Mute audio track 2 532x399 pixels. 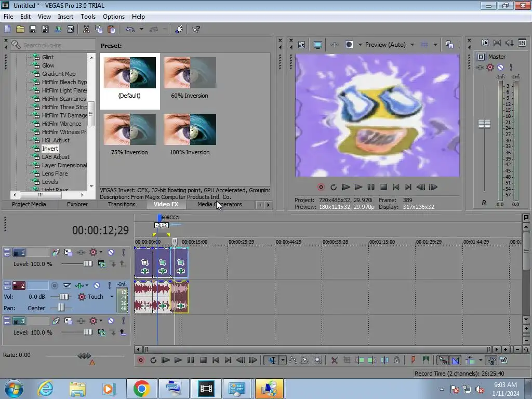97,286
